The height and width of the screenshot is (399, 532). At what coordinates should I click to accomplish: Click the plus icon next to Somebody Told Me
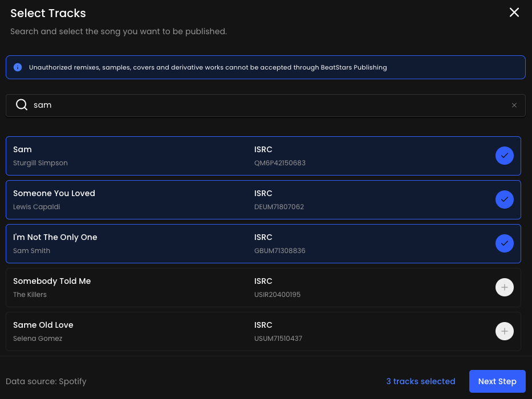pyautogui.click(x=504, y=287)
